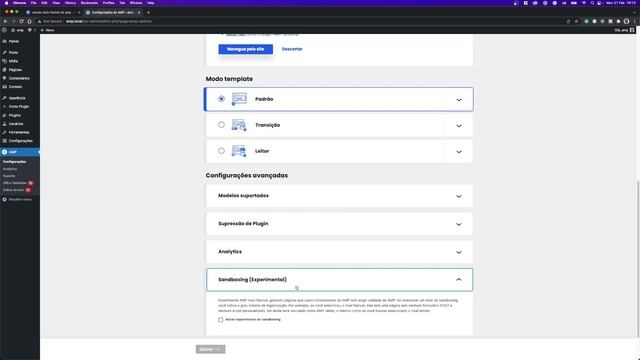The image size is (640, 360).
Task: Open a new browser tab
Action: 149,13
